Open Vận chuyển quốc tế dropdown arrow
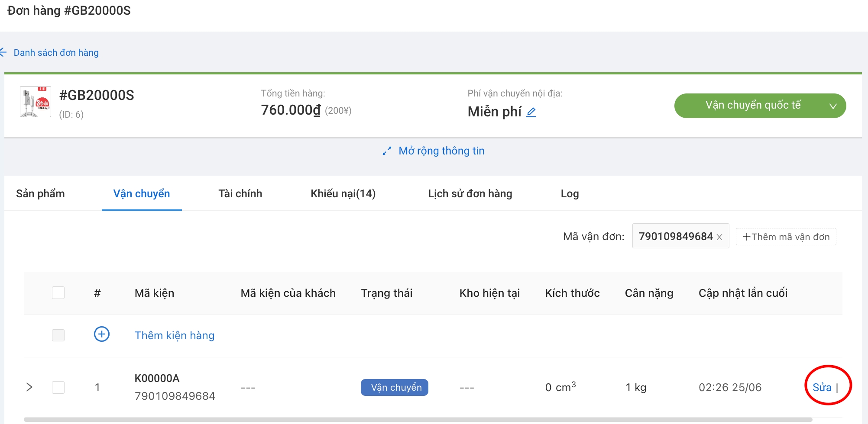This screenshot has width=868, height=424. coord(832,106)
